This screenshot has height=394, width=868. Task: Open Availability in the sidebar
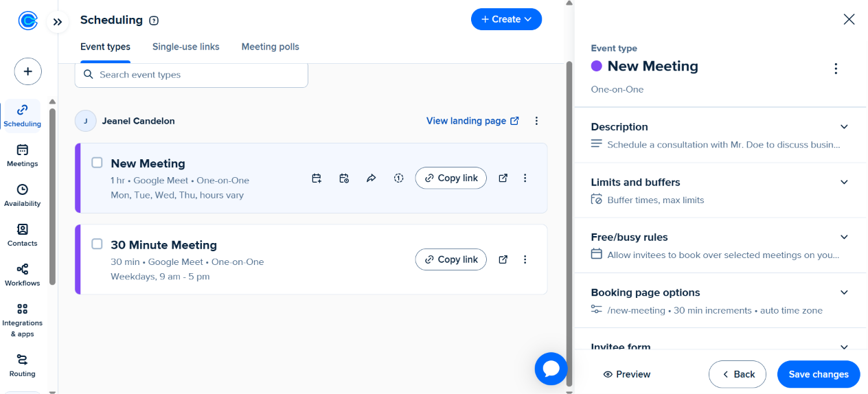(23, 196)
